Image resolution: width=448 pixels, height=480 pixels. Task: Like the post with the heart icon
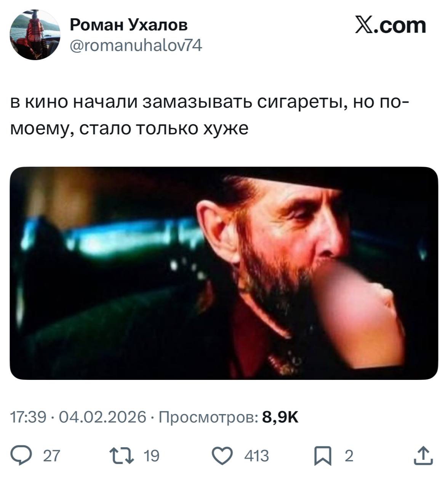[224, 456]
